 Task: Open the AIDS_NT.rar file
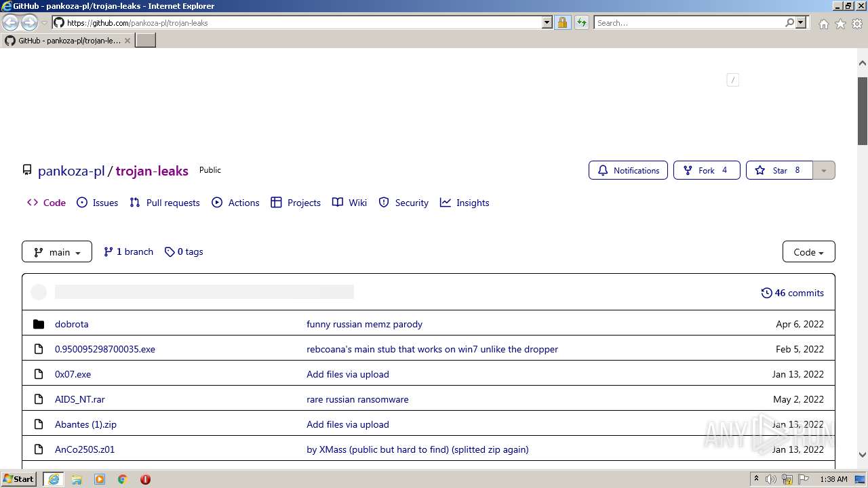[80, 399]
